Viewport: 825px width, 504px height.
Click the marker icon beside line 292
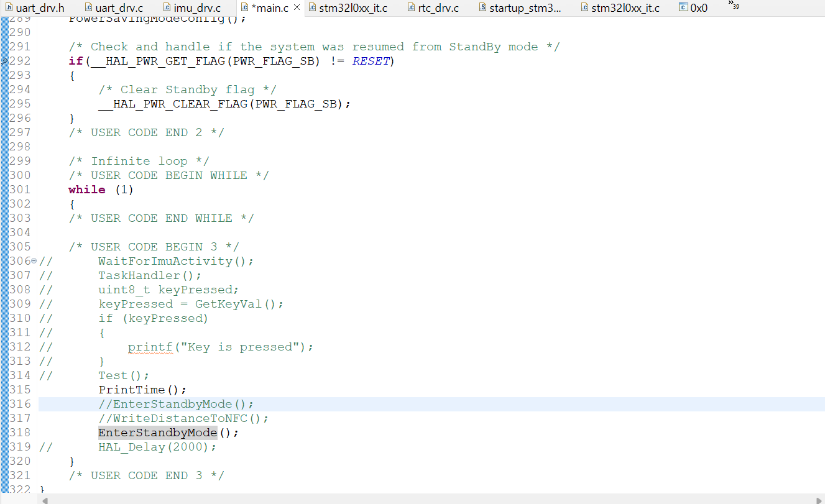(4, 60)
